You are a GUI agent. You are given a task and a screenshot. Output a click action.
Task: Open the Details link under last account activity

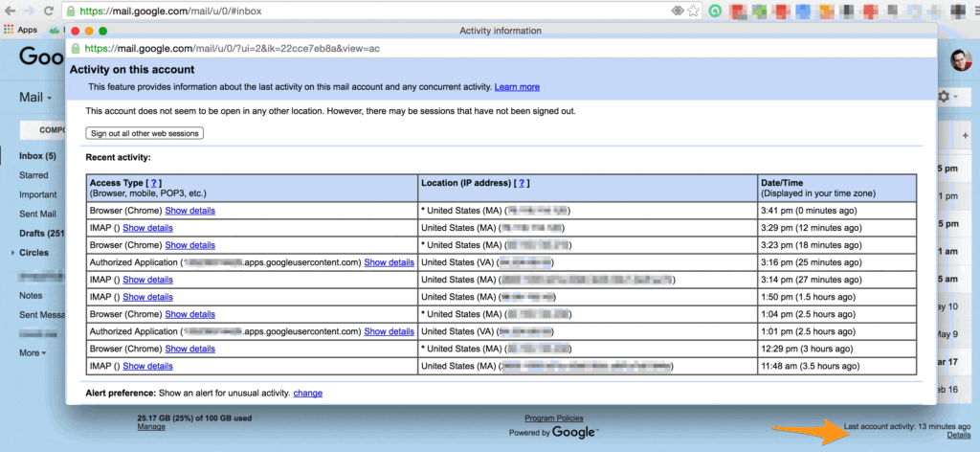(x=958, y=436)
